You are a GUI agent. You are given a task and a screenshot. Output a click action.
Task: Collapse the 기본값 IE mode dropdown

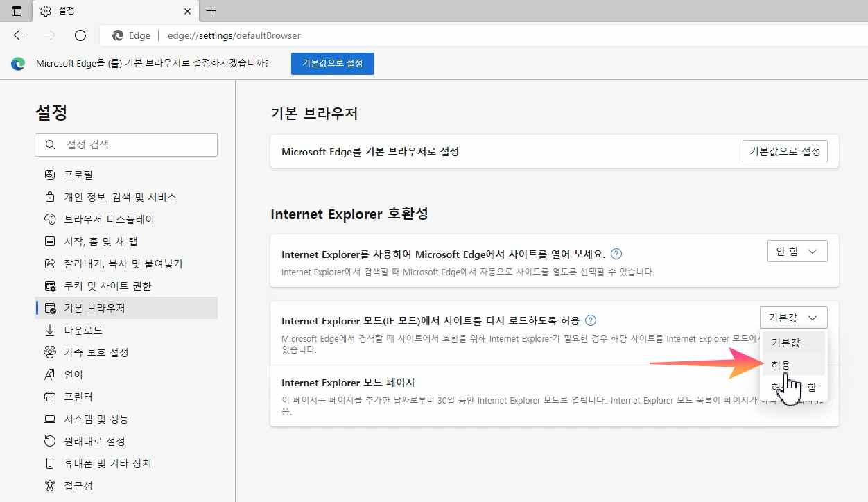click(x=794, y=318)
